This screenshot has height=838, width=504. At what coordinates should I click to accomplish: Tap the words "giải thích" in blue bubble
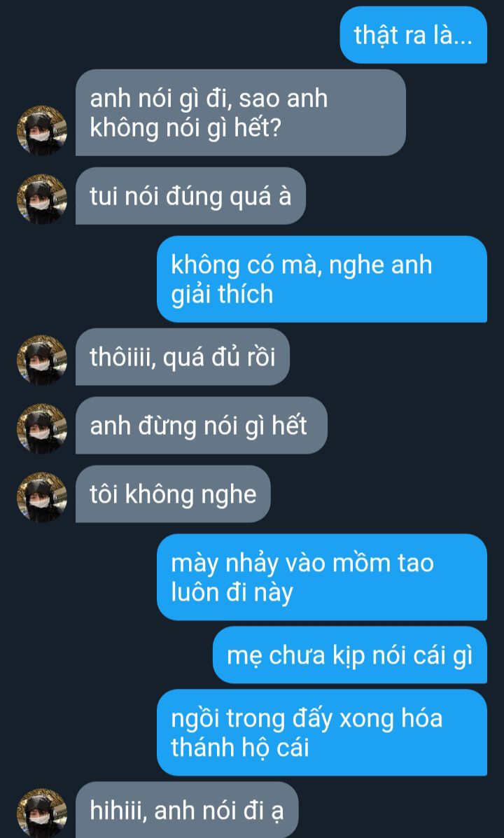pyautogui.click(x=222, y=295)
